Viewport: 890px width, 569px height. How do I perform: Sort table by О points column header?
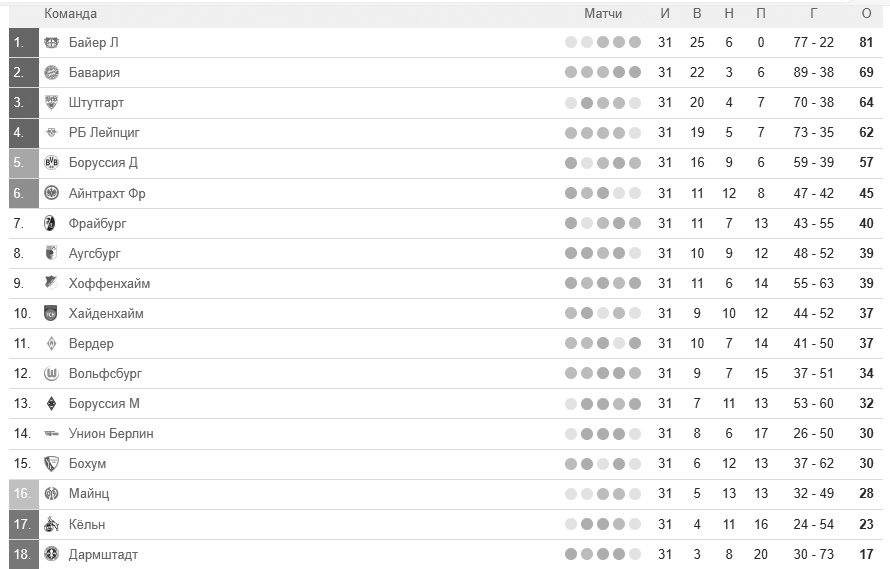[x=866, y=13]
